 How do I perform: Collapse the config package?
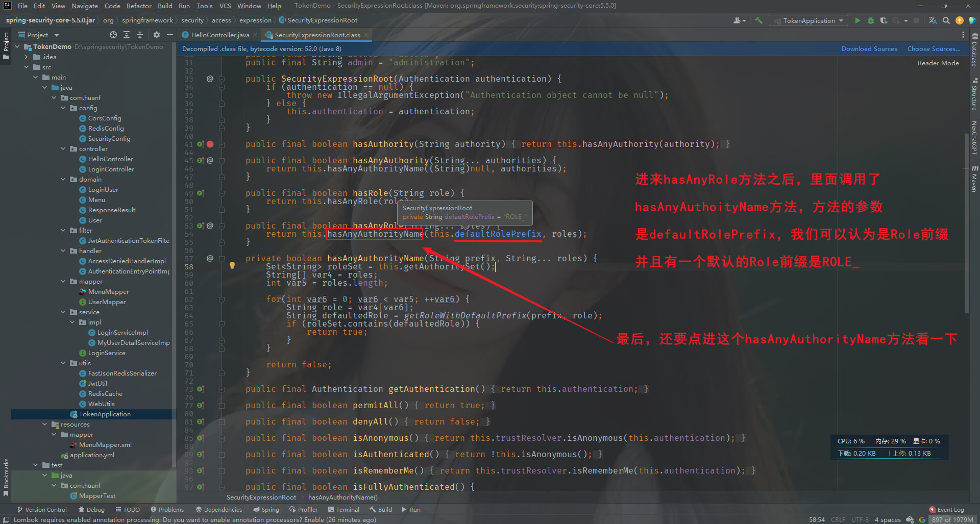[63, 108]
